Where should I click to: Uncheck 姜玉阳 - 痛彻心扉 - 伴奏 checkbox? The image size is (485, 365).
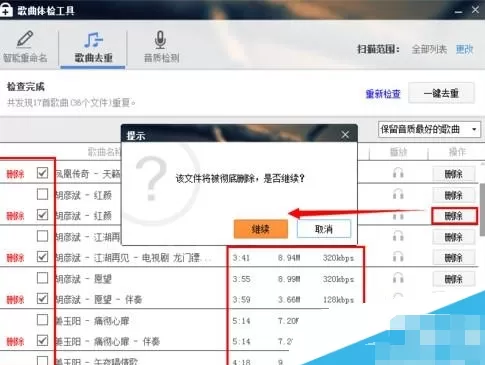[x=42, y=341]
